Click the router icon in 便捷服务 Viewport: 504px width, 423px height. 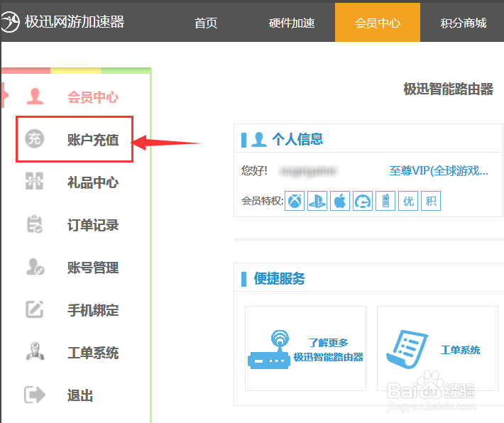(269, 349)
